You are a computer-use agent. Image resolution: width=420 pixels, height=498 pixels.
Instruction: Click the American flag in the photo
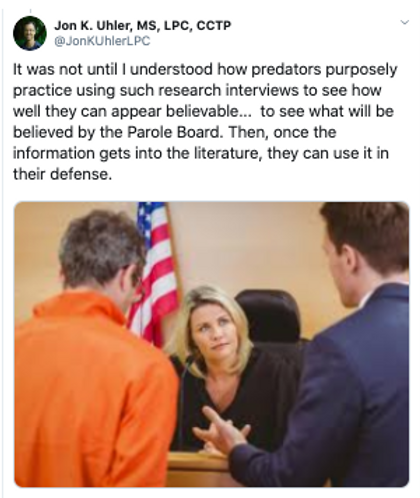(x=155, y=272)
